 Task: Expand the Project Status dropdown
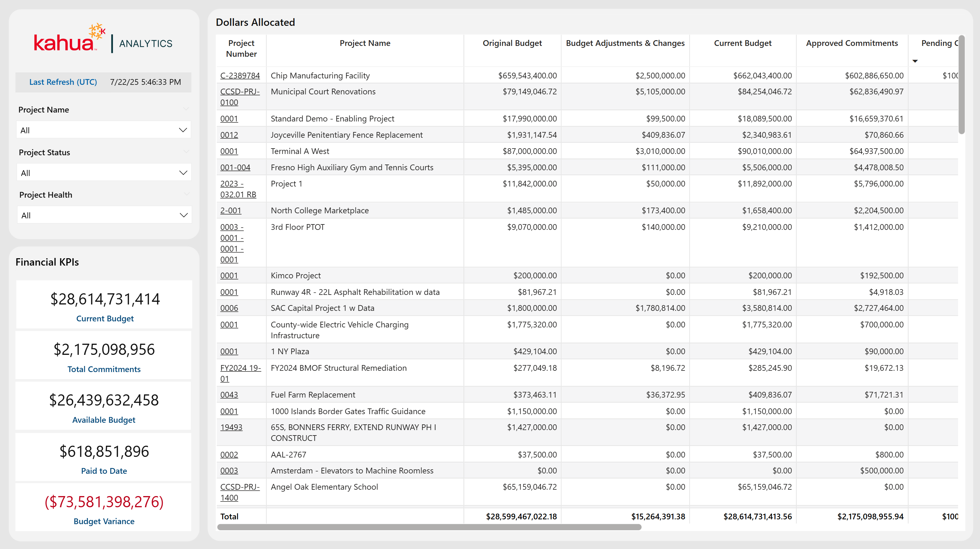104,173
